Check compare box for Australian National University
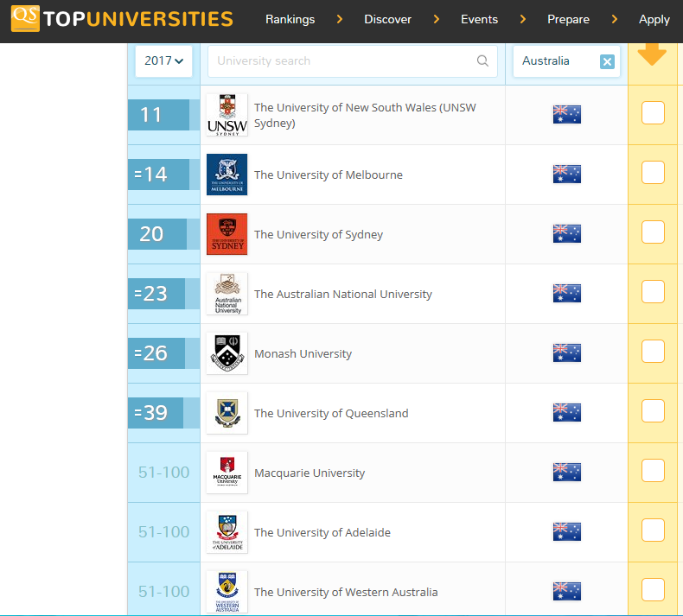683x616 pixels. click(x=653, y=292)
